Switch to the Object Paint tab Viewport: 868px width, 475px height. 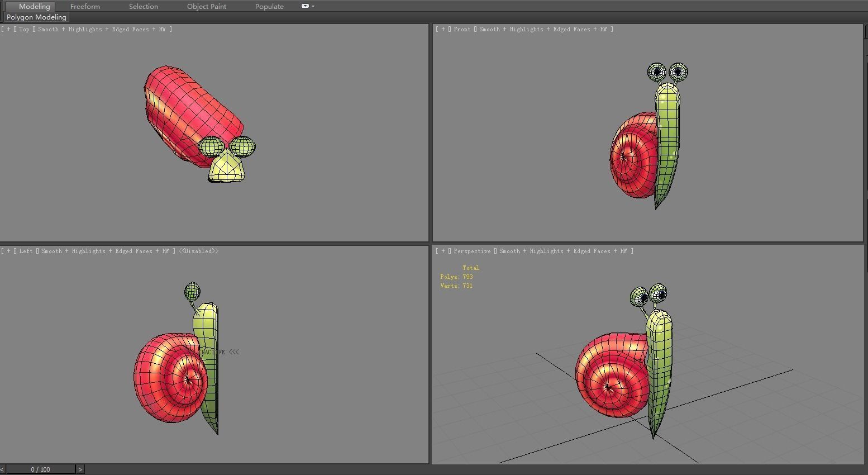point(207,6)
